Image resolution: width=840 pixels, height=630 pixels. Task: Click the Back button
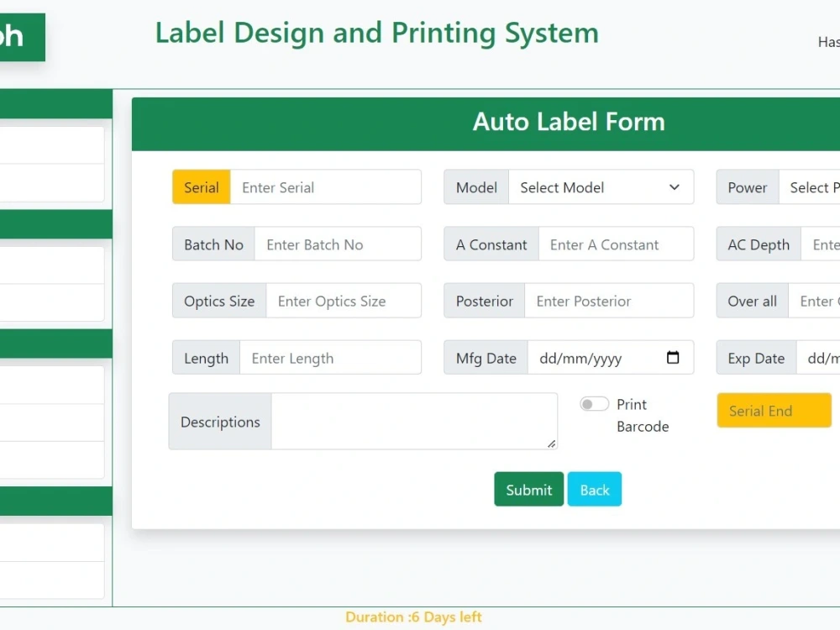pyautogui.click(x=594, y=489)
